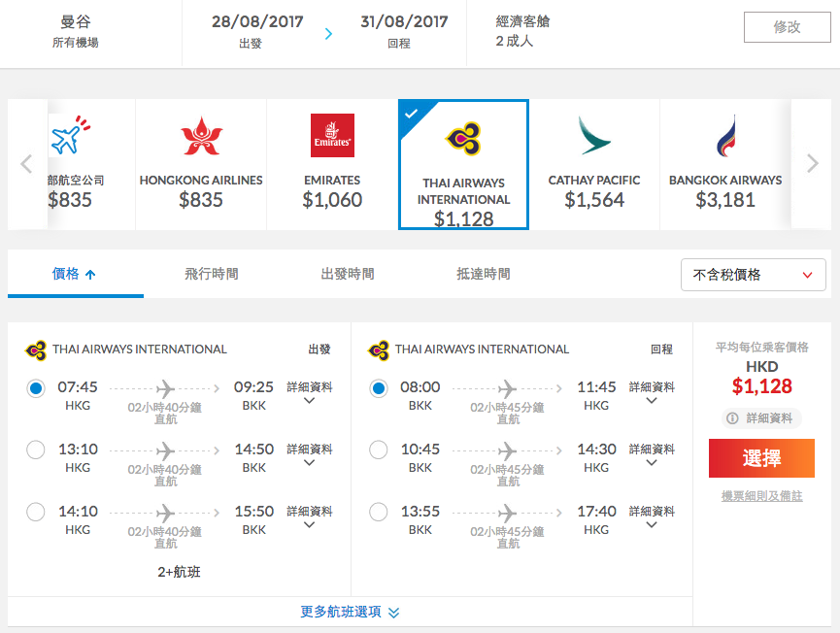Image resolution: width=840 pixels, height=633 pixels.
Task: Select the 13:55 BKK return flight
Action: pyautogui.click(x=378, y=512)
